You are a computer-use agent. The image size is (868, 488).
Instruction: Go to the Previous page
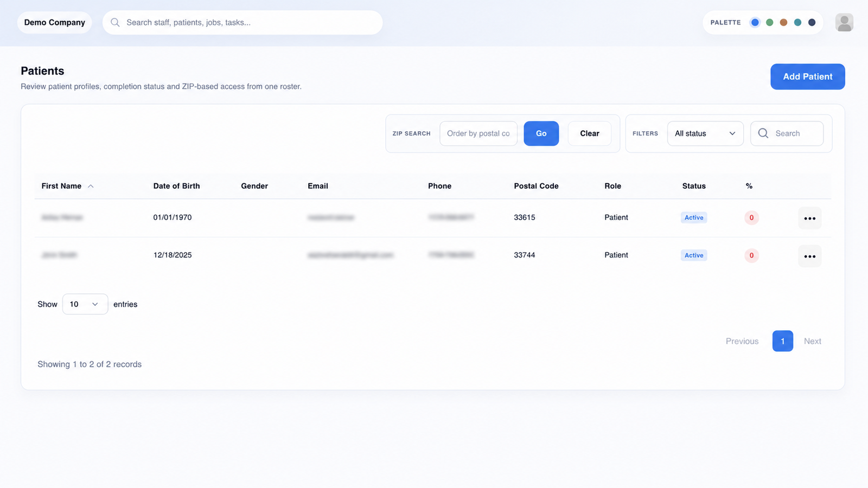click(742, 341)
